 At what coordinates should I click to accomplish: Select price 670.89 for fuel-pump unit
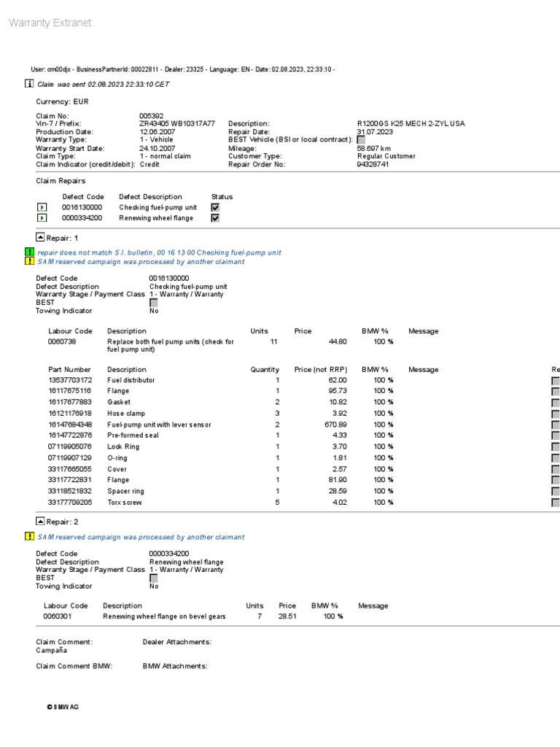pos(335,425)
